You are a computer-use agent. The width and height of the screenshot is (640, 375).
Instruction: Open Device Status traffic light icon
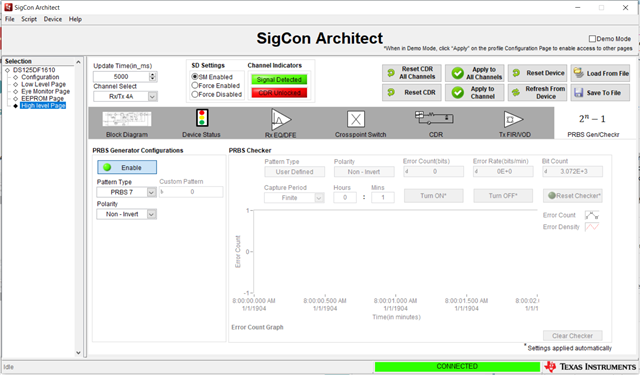[202, 118]
